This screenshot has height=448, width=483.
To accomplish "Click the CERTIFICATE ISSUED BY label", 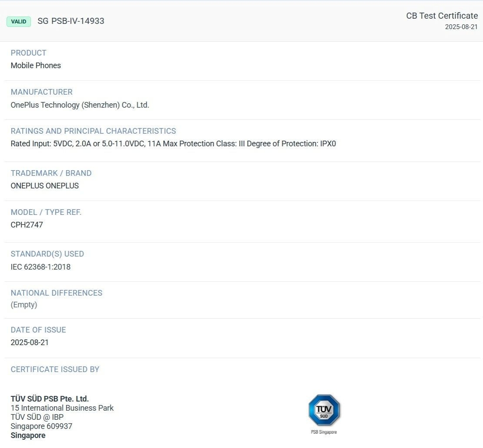I will 55,369.
